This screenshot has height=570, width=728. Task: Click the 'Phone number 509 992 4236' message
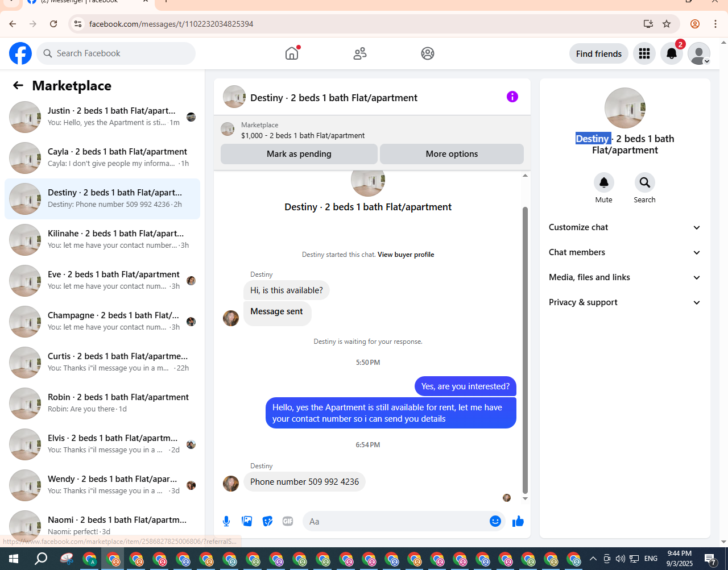pos(305,482)
